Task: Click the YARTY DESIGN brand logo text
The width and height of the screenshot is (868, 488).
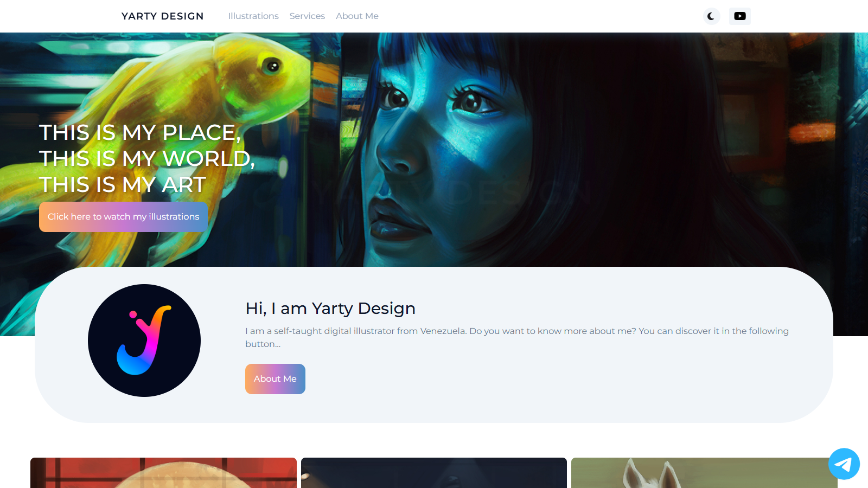Action: [162, 16]
